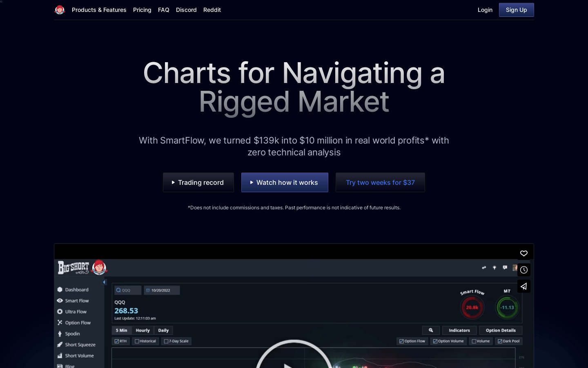
Task: Click the commissions and taxes disclaimer text
Action: [294, 208]
